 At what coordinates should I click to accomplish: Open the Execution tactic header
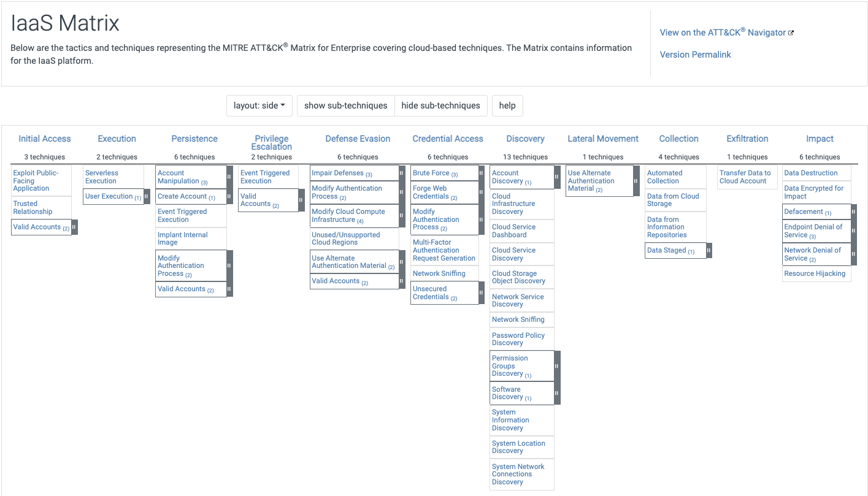(117, 139)
